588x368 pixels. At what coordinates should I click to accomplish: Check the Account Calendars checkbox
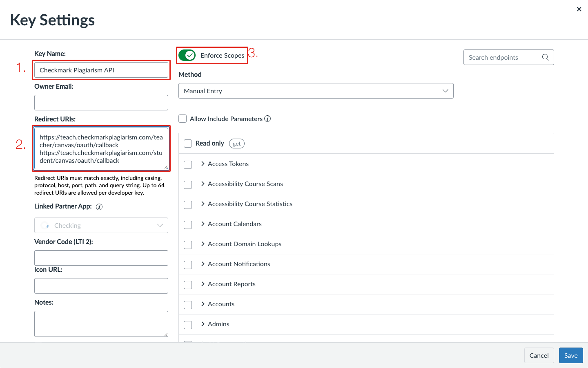click(188, 224)
